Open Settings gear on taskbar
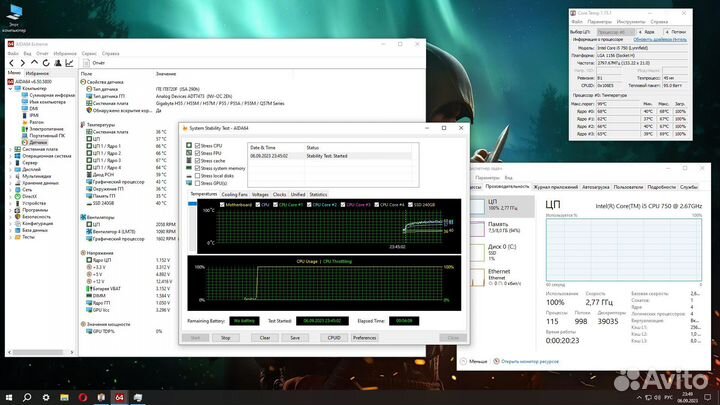This screenshot has height=405, width=720. click(x=46, y=397)
